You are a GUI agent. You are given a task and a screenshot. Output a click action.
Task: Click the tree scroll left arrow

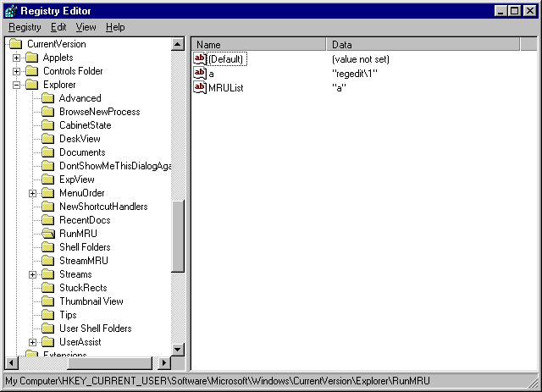tap(11, 363)
